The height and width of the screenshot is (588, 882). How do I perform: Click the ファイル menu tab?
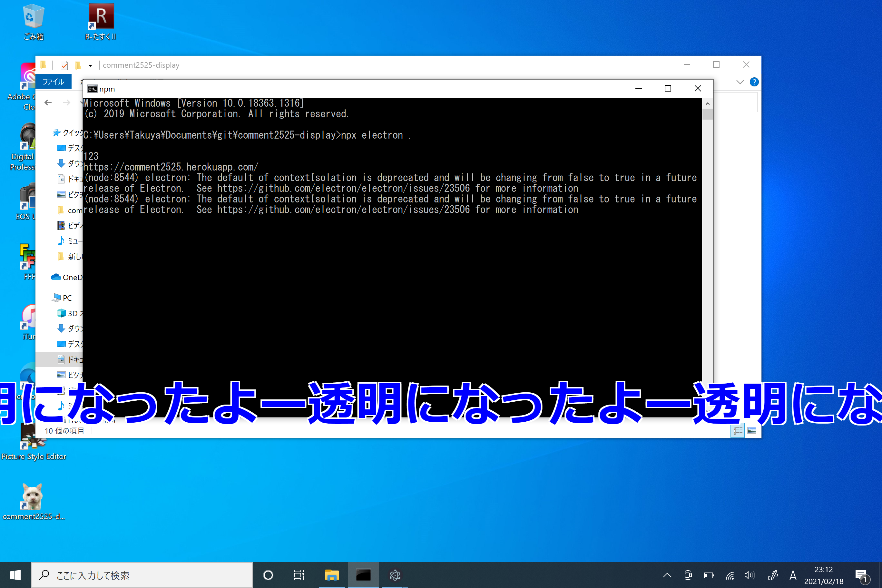[x=53, y=81]
